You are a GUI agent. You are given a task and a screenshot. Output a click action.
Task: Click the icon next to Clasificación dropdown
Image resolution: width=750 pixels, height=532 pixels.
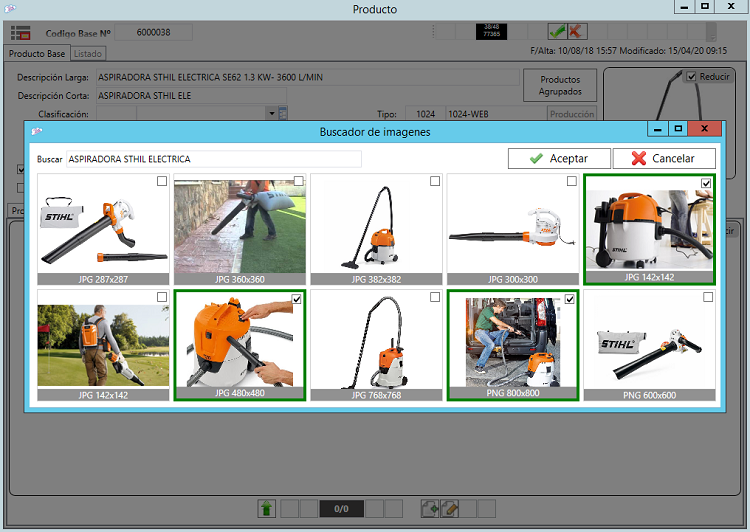tap(283, 114)
